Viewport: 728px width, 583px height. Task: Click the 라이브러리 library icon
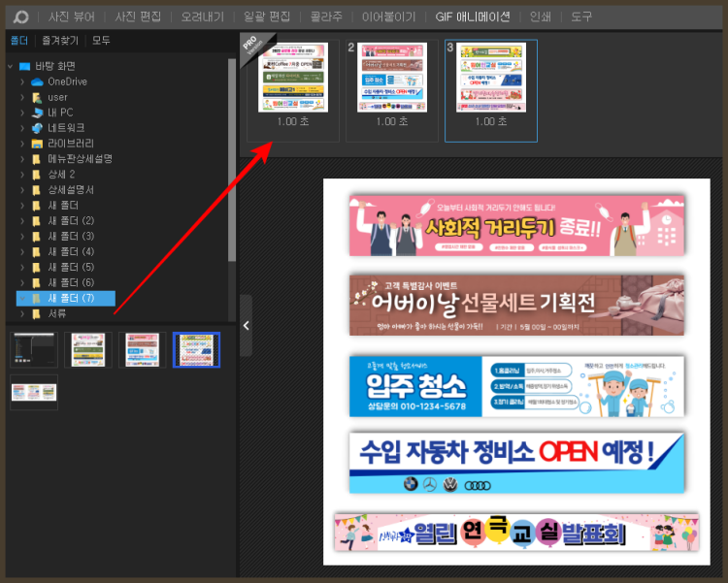37,144
